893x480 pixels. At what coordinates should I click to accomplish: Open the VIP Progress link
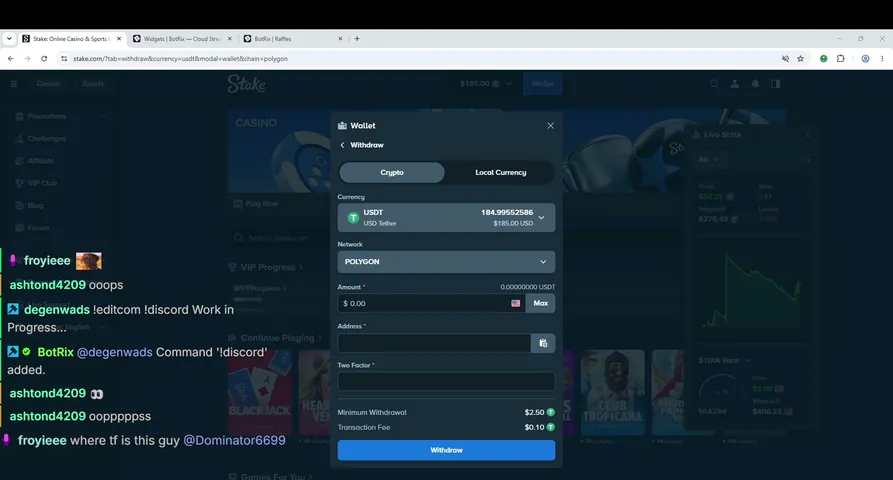(268, 267)
